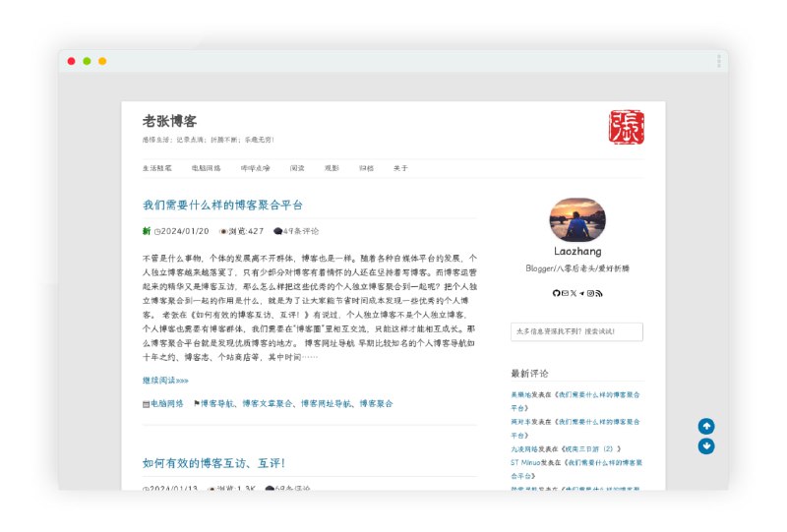This screenshot has height=532, width=787.
Task: Open the X (Twitter) profile icon
Action: [574, 293]
